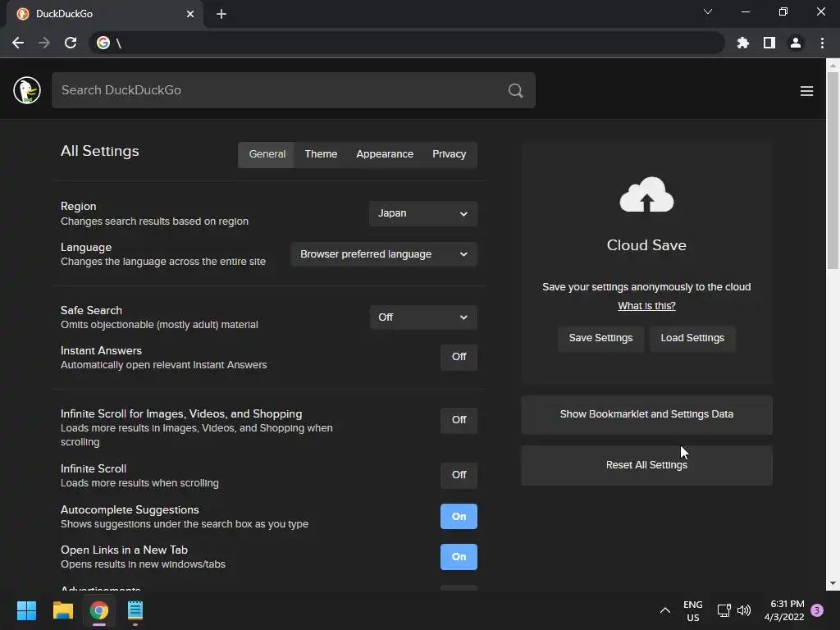Image resolution: width=840 pixels, height=630 pixels.
Task: Click Reset All Settings button
Action: tap(646, 466)
